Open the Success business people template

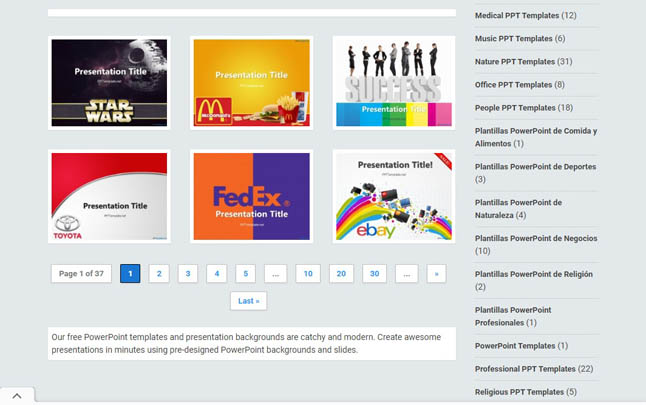pos(394,83)
